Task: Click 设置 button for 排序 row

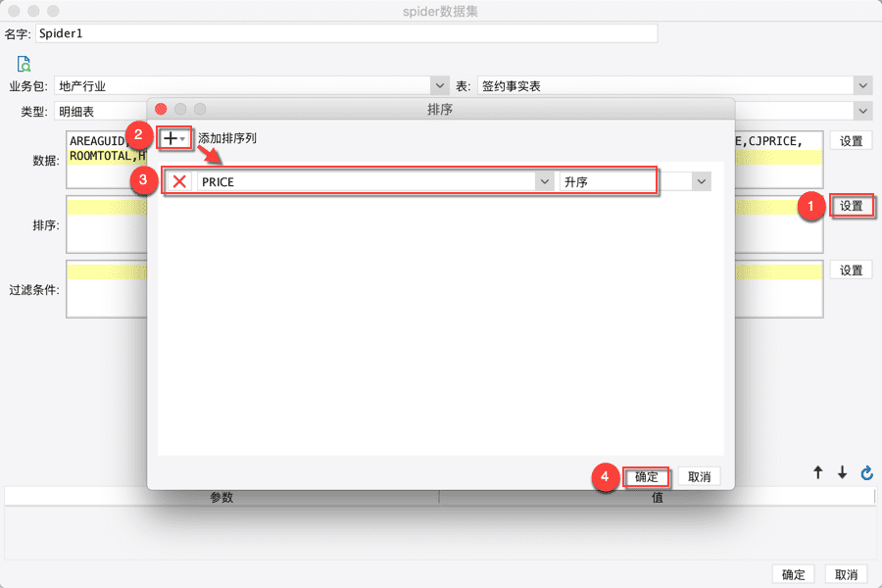Action: tap(851, 206)
